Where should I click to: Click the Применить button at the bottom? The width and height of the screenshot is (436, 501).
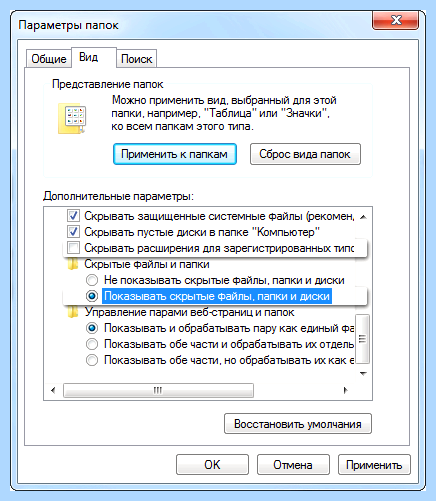(374, 465)
